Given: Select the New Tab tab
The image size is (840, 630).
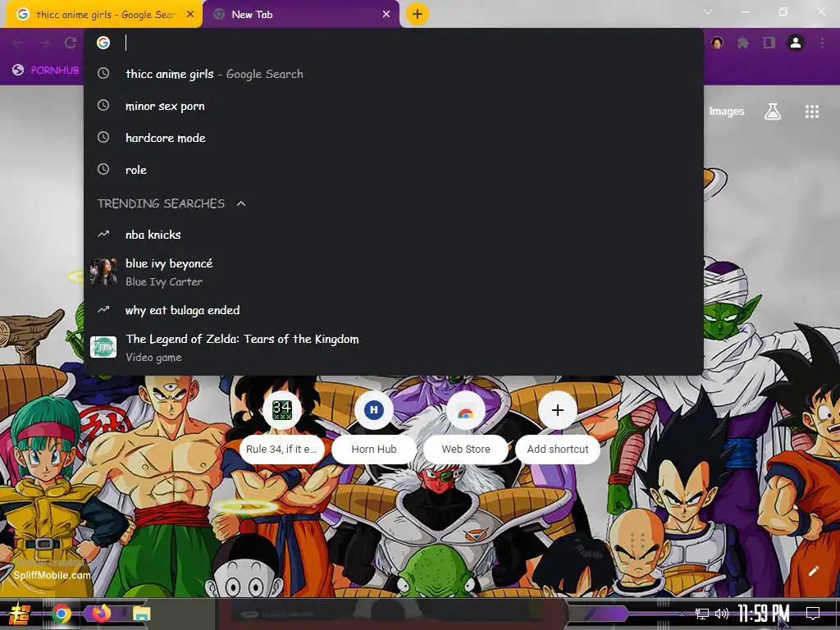Looking at the screenshot, I should pyautogui.click(x=301, y=15).
